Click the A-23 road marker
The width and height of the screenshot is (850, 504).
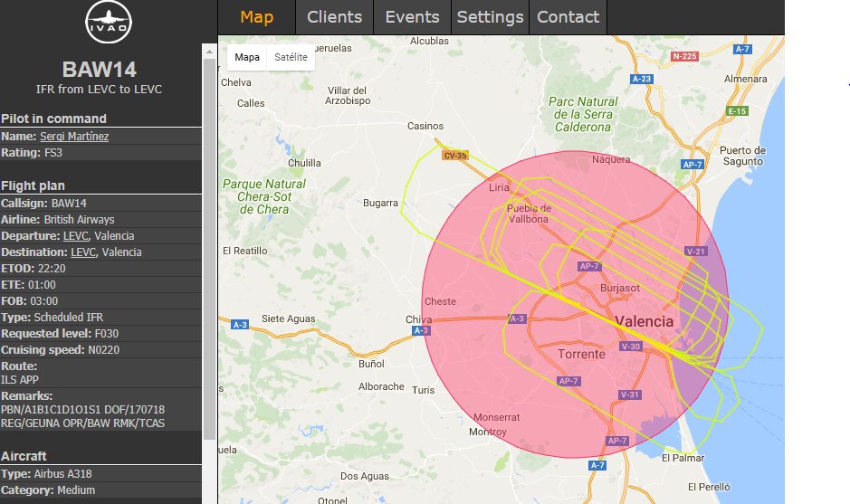click(x=642, y=79)
